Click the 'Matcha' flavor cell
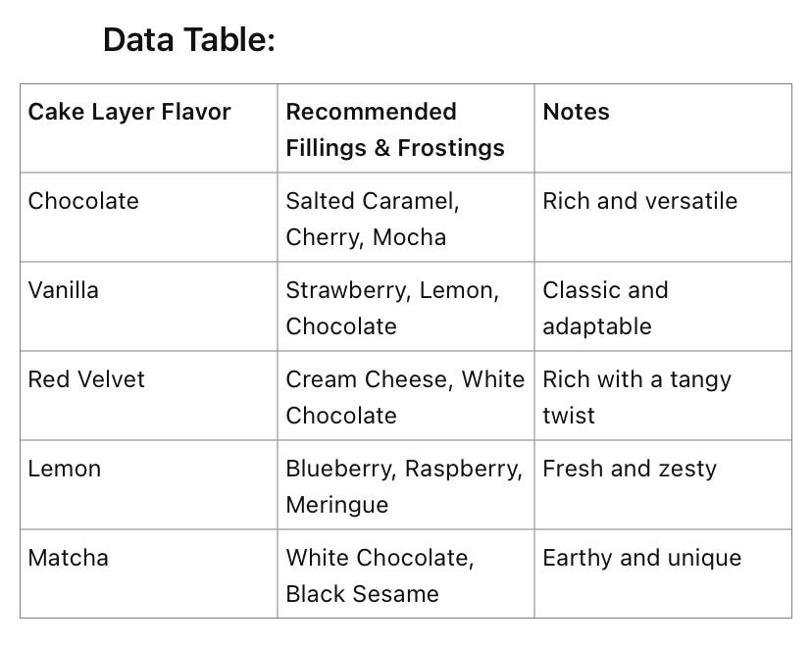The image size is (812, 646). [x=69, y=558]
